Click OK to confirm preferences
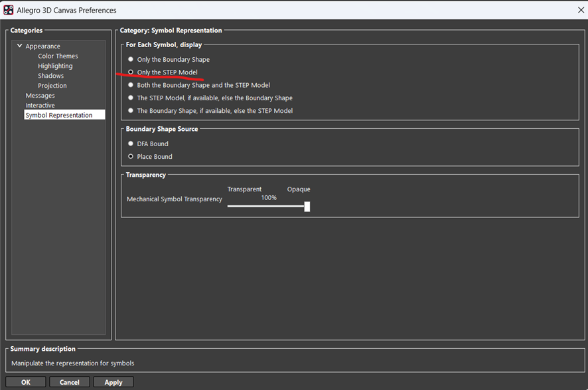Viewport: 588px width, 390px height. [x=25, y=382]
